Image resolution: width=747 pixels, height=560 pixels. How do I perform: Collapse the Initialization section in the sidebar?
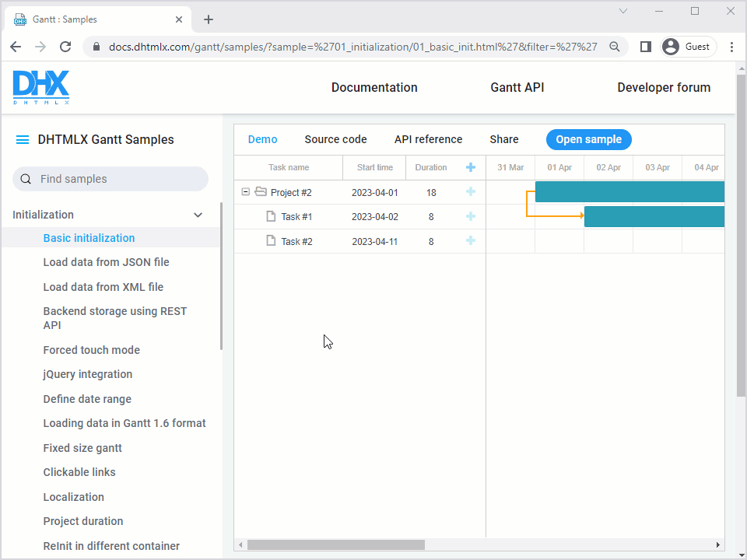pyautogui.click(x=198, y=215)
